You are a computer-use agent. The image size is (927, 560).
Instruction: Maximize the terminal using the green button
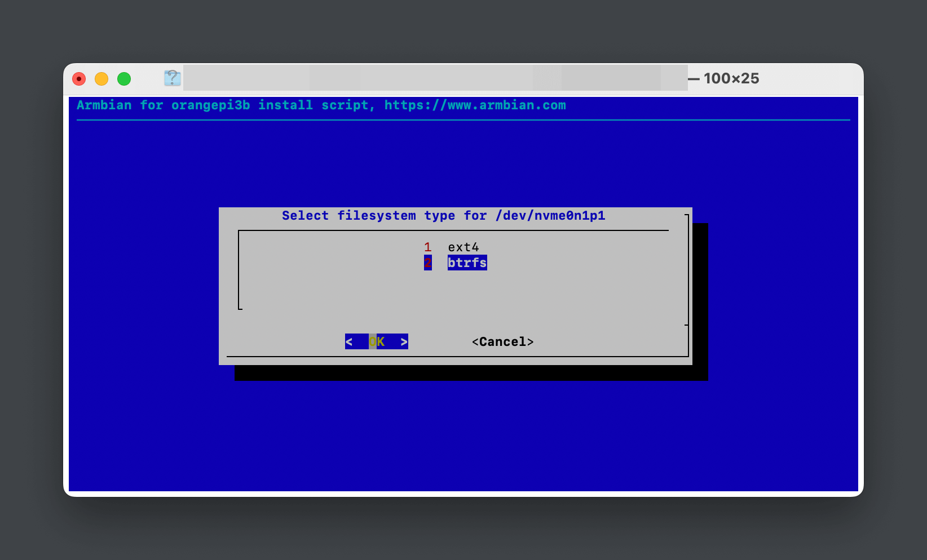coord(124,79)
